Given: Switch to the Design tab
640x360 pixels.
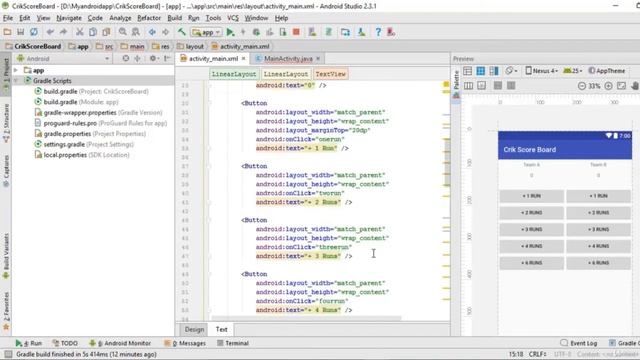Looking at the screenshot, I should [194, 329].
